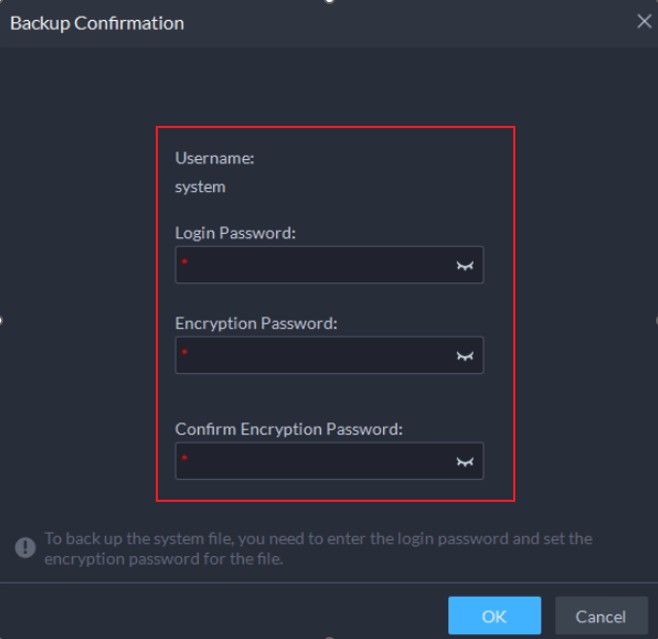Click the exclamation info icon
Screen dimensions: 658x639
click(24, 547)
